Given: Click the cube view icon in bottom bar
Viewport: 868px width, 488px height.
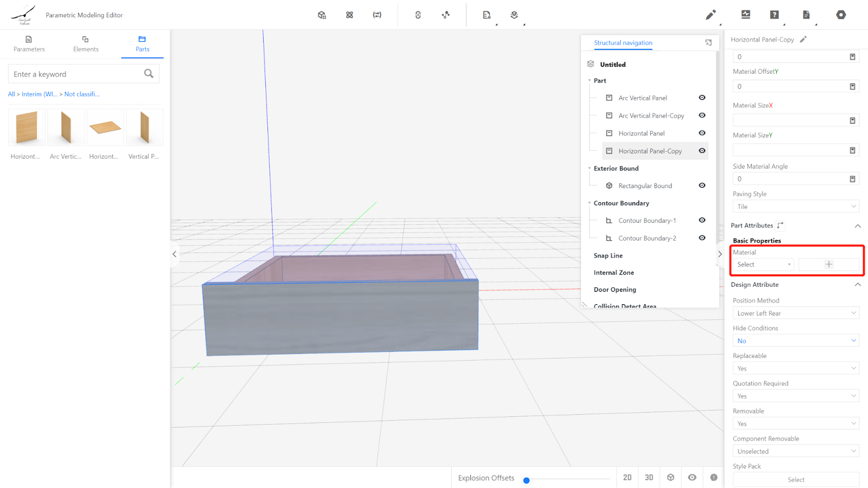Looking at the screenshot, I should [x=671, y=478].
